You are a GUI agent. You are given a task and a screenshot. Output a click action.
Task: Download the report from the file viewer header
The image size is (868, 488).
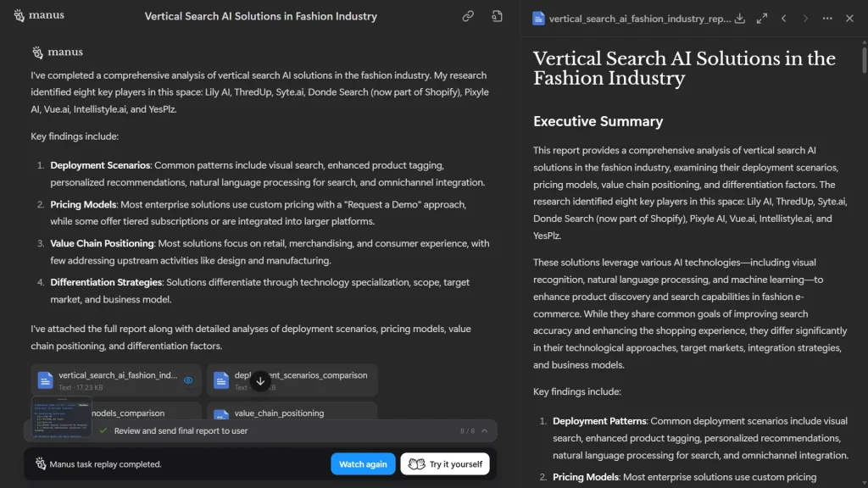pos(740,18)
